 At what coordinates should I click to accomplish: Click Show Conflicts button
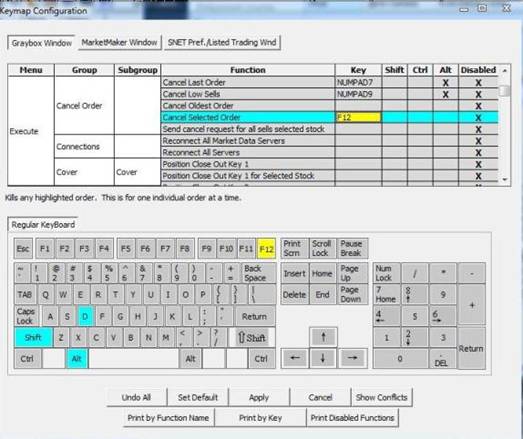point(382,397)
